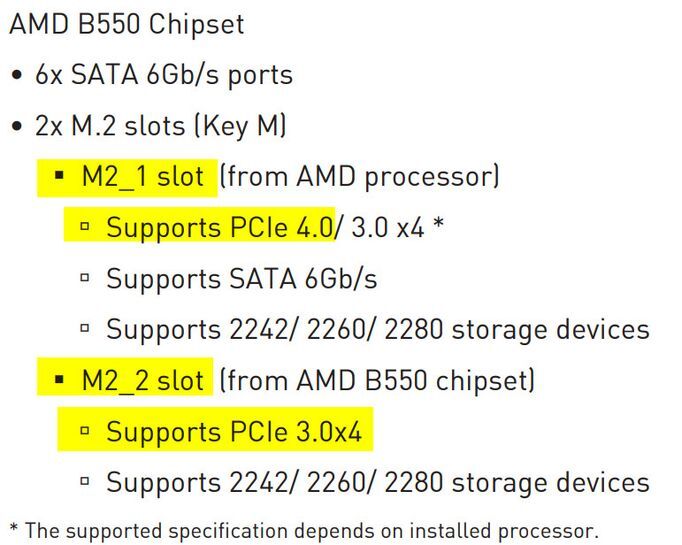682x545 pixels.
Task: Click the round bullet before "2x M.2 slots"
Action: click(17, 128)
